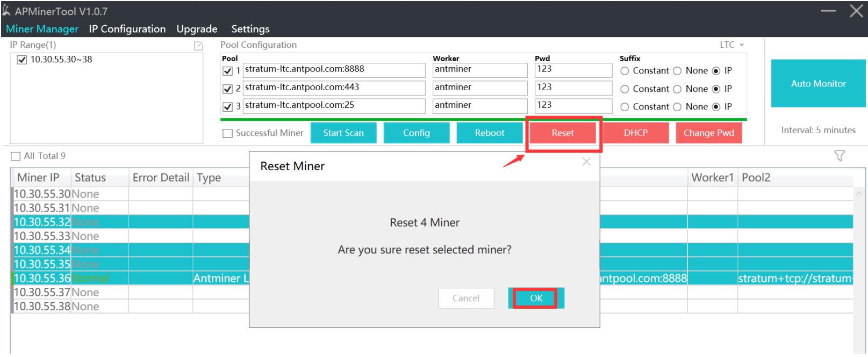Enable the Successful Miner checkbox
This screenshot has width=868, height=357.
pyautogui.click(x=227, y=133)
